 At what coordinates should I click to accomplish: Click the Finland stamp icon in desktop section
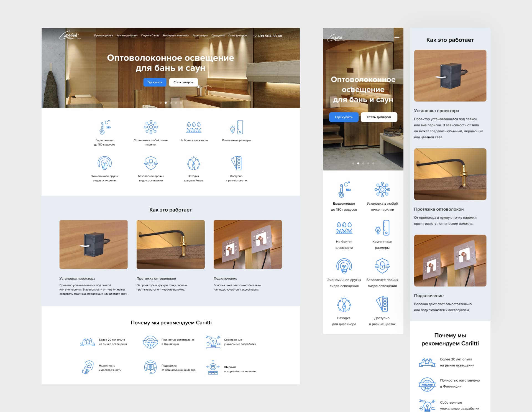pos(150,342)
